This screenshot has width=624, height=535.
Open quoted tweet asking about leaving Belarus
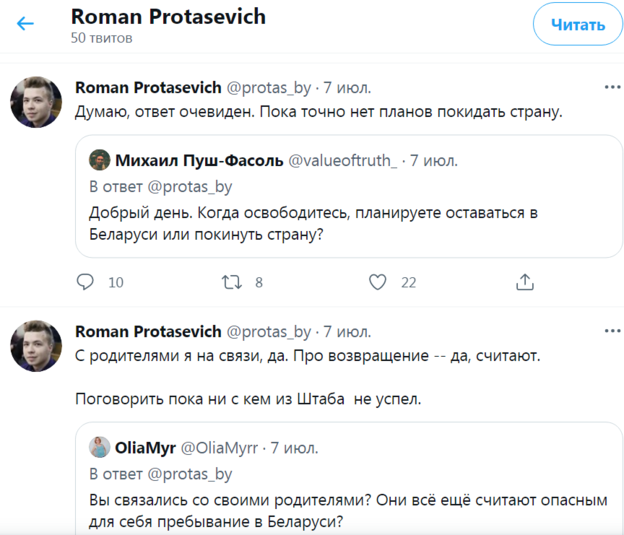coord(349,222)
